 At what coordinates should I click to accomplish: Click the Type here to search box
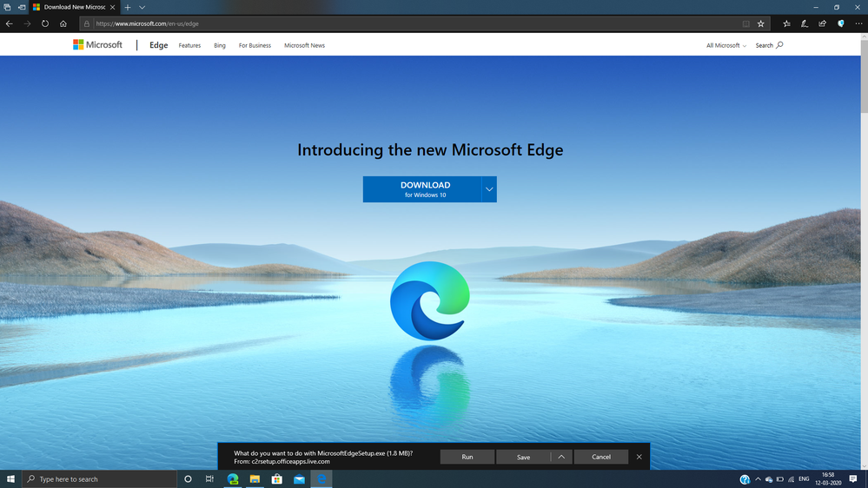click(100, 479)
